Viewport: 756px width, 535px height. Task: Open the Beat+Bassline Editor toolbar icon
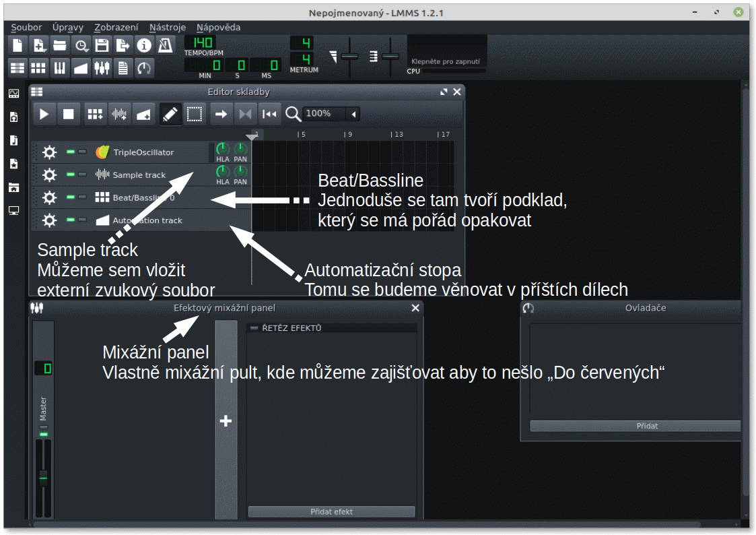38,68
